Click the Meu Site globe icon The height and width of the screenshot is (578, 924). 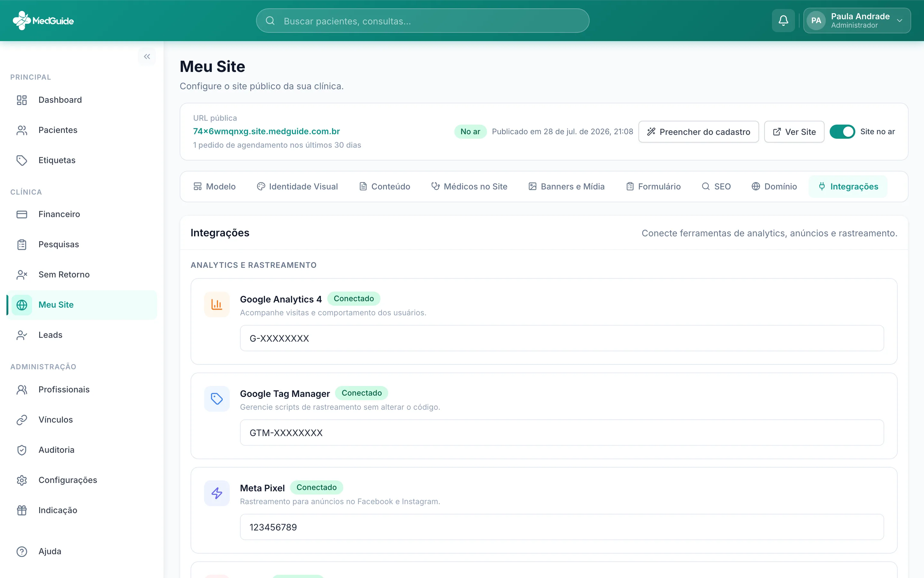[x=22, y=305]
